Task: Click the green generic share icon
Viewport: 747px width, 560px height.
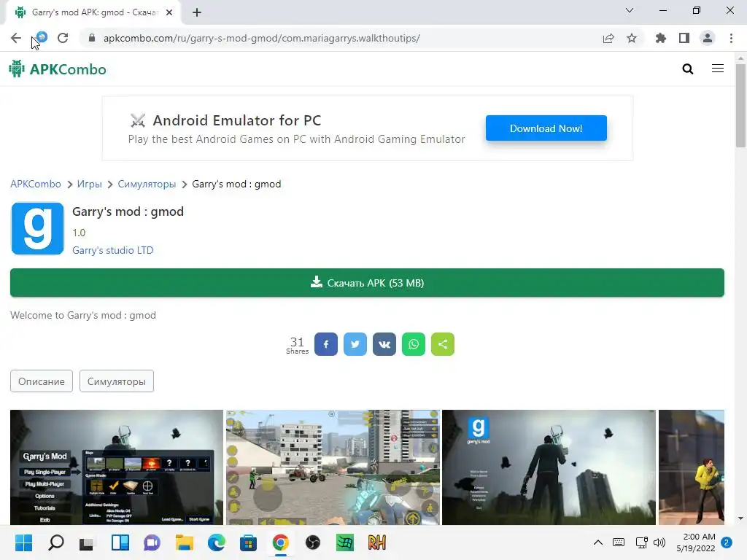Action: point(443,344)
